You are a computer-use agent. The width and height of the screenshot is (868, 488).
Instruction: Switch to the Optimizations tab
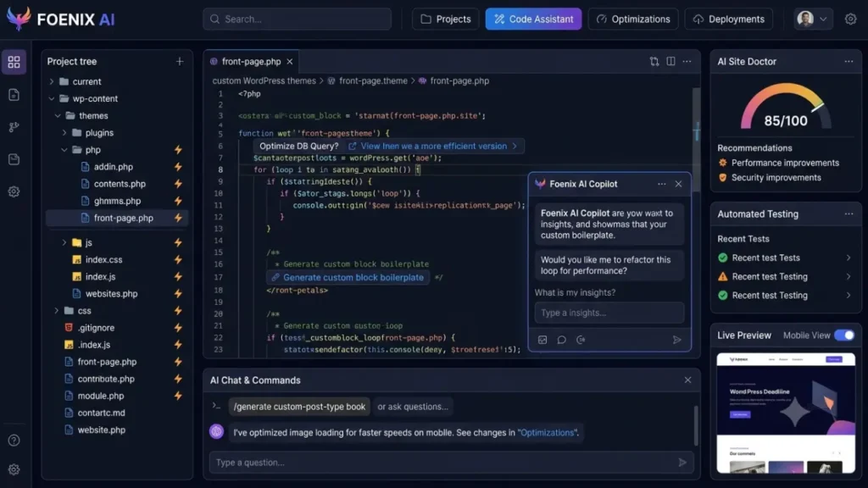point(633,19)
